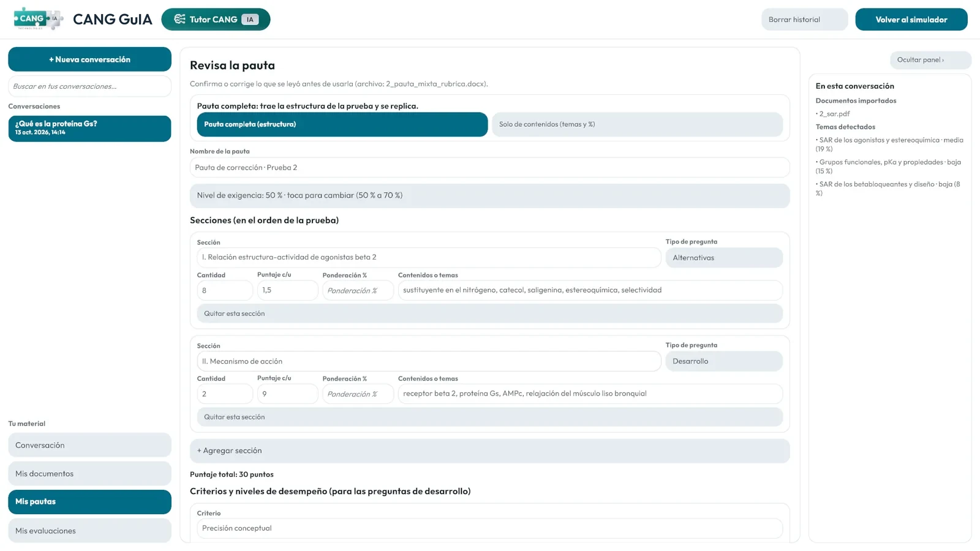
Task: Click topic SAR de los betabloqueantes y diseño
Action: 888,189
